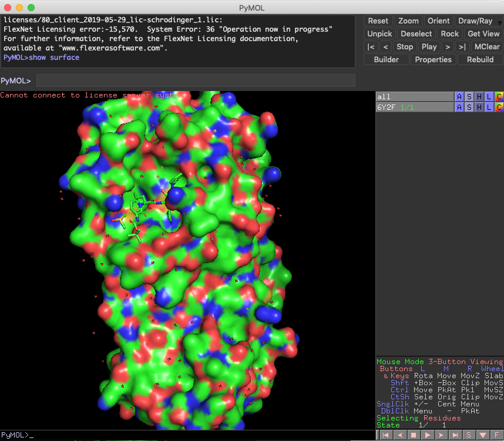Advance one frame with > button
The height and width of the screenshot is (441, 504).
pyautogui.click(x=448, y=46)
